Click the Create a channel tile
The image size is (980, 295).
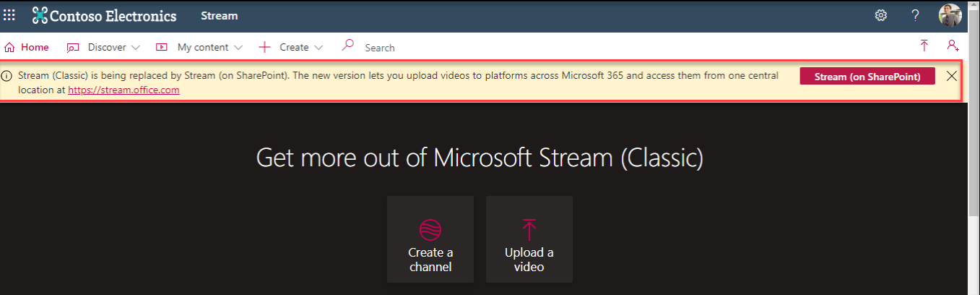coord(430,239)
